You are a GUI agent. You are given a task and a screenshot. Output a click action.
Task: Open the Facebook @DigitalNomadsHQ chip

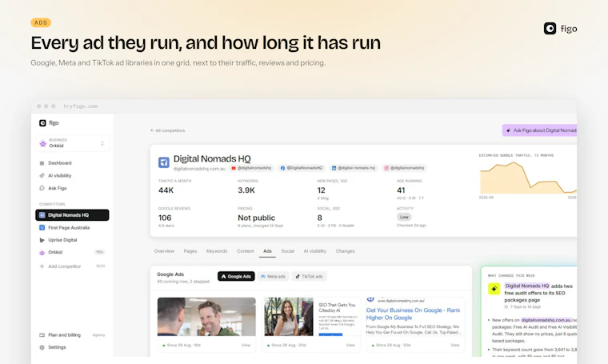pyautogui.click(x=302, y=168)
